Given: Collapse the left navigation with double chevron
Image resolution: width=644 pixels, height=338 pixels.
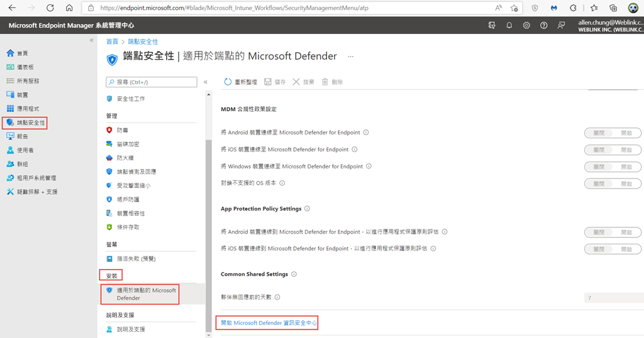Looking at the screenshot, I should (91, 40).
